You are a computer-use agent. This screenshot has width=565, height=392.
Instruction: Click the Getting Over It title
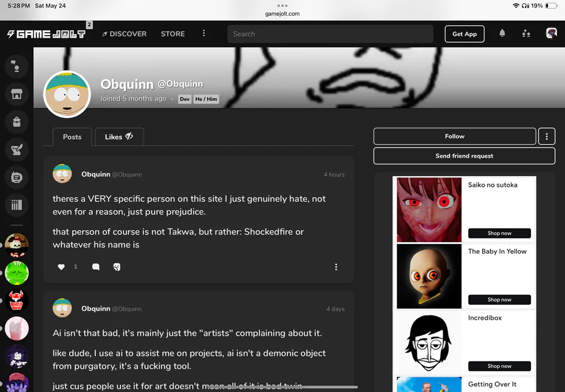(492, 384)
